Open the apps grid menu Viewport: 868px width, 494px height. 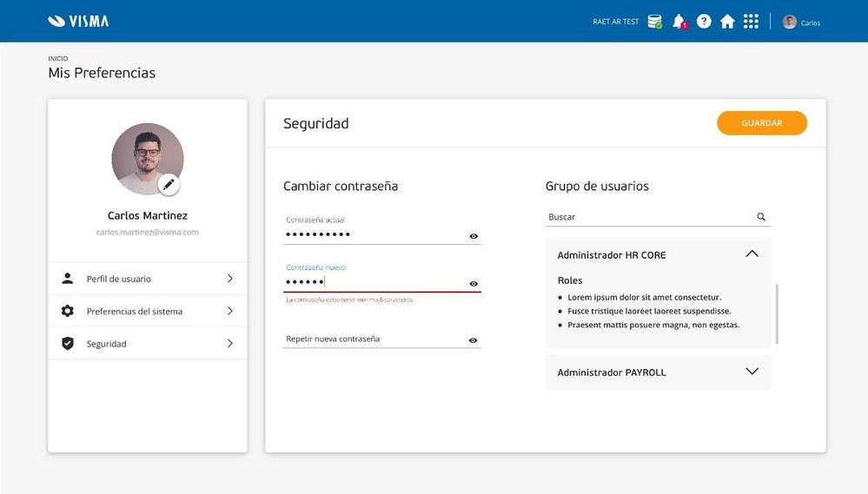click(751, 22)
